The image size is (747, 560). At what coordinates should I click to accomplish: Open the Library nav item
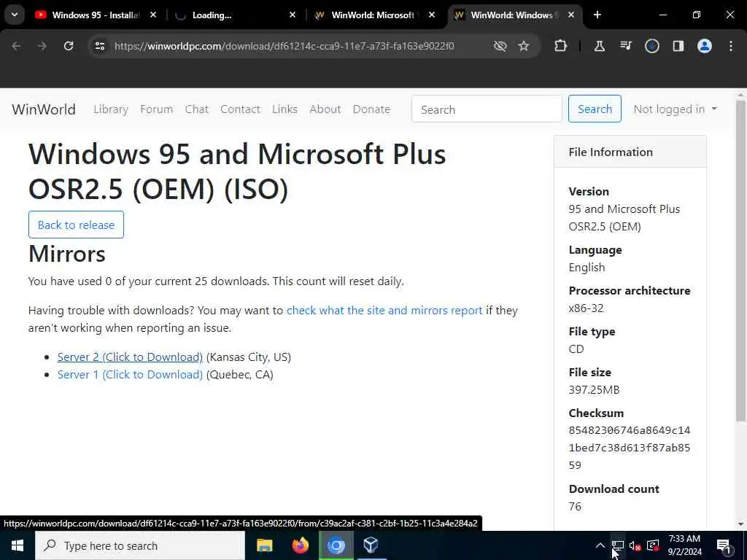tap(111, 109)
